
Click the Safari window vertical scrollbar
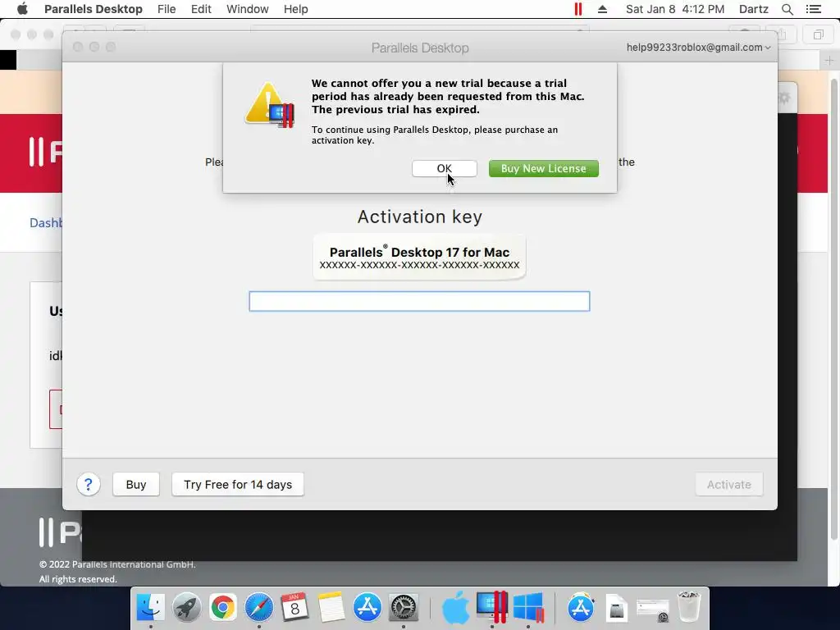pos(833,308)
